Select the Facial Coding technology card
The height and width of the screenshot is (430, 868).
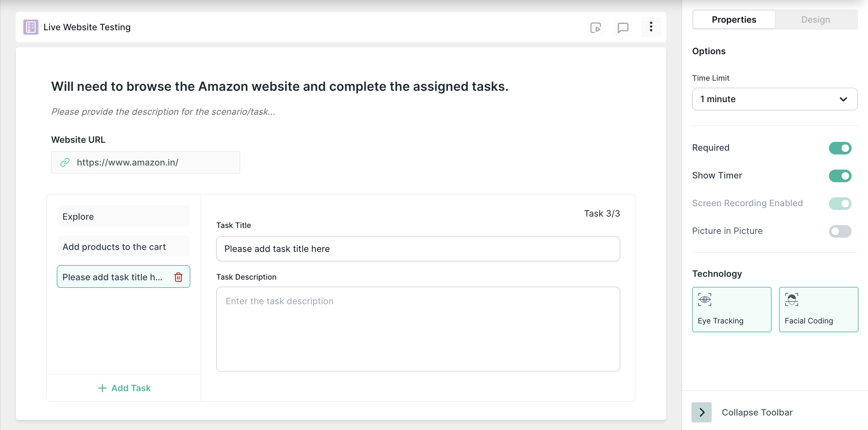(x=819, y=309)
